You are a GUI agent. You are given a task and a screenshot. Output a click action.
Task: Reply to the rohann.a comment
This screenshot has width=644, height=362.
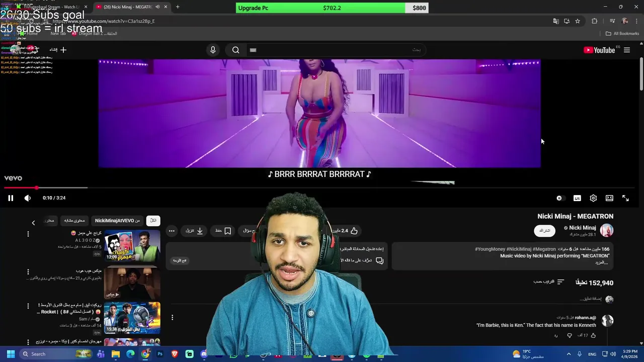(556, 335)
